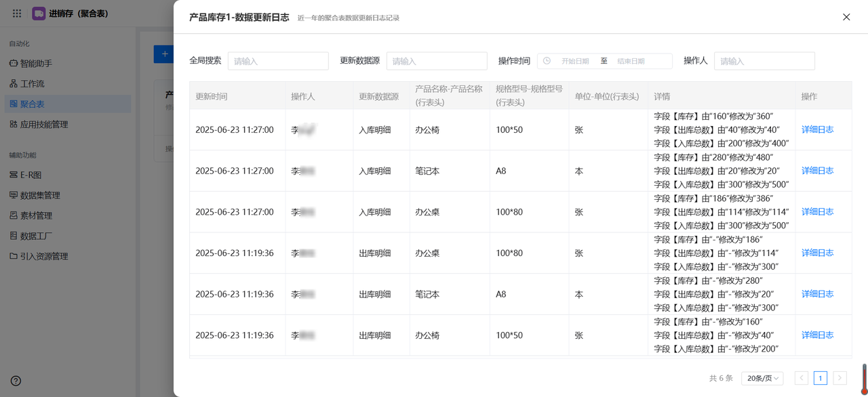The image size is (868, 397).
Task: Expand the 20条/页 page size dropdown
Action: point(762,378)
